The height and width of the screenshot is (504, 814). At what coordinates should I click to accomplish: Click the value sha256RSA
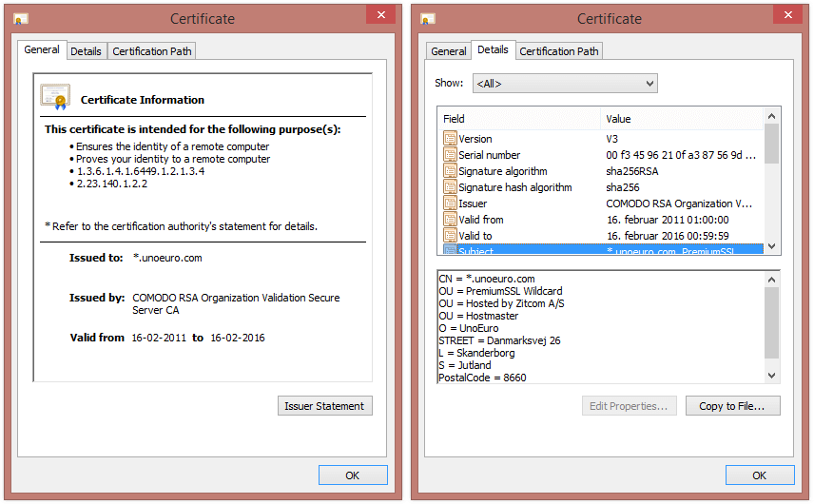point(631,171)
